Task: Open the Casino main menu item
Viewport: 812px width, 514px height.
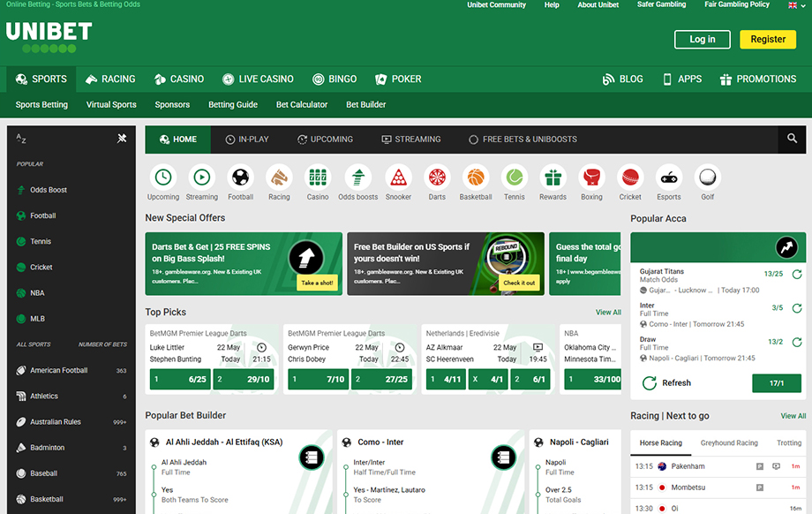Action: pyautogui.click(x=179, y=79)
